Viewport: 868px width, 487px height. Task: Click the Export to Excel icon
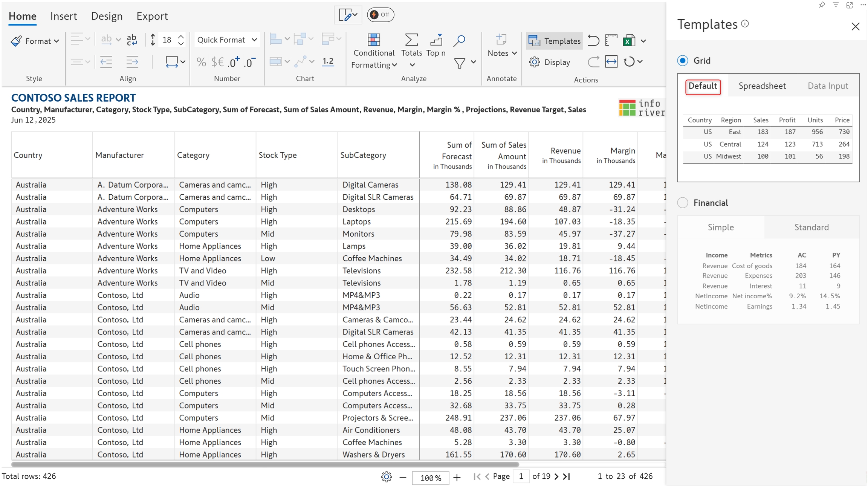point(629,41)
